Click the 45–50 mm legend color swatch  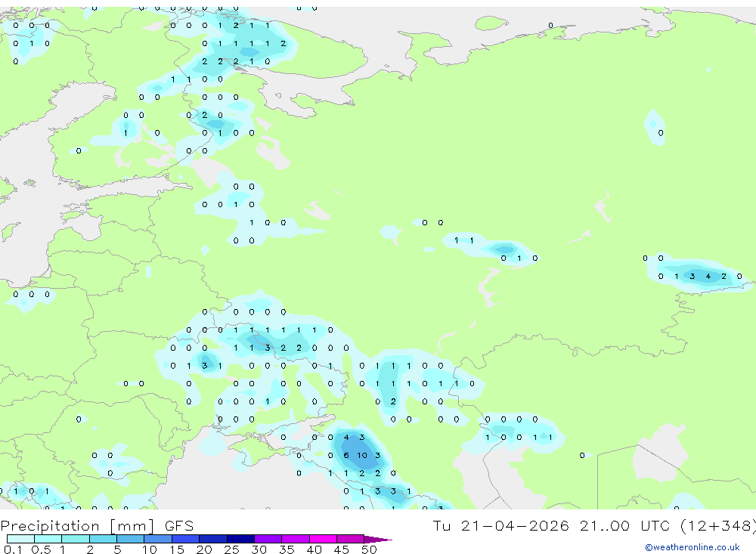coord(351,539)
